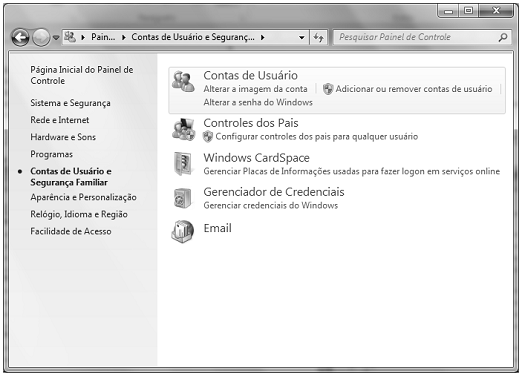Select 'Contas de Usuário e Seguranç...' breadcrumb
Image resolution: width=522 pixels, height=378 pixels.
[193, 37]
